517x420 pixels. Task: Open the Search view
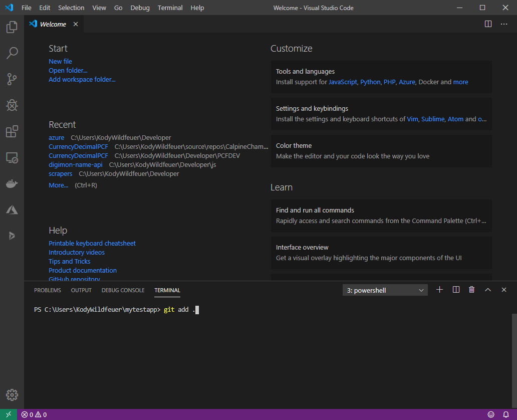coord(12,53)
